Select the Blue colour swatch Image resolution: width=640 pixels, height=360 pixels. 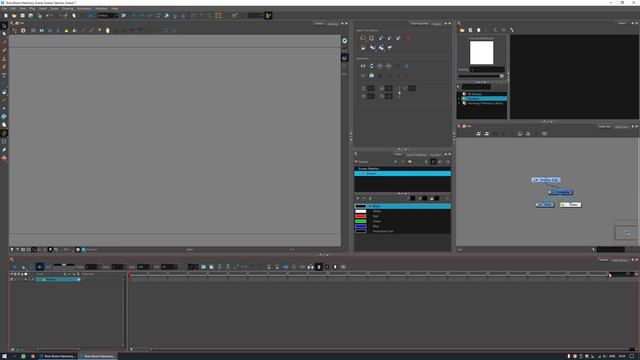click(x=360, y=226)
